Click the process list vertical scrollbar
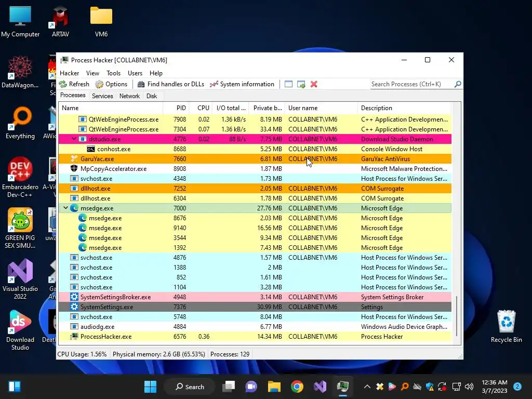This screenshot has width=532, height=399. pyautogui.click(x=457, y=315)
